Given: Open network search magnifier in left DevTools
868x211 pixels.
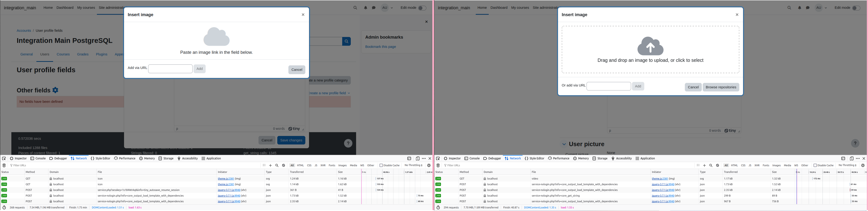Looking at the screenshot, I should [277, 166].
